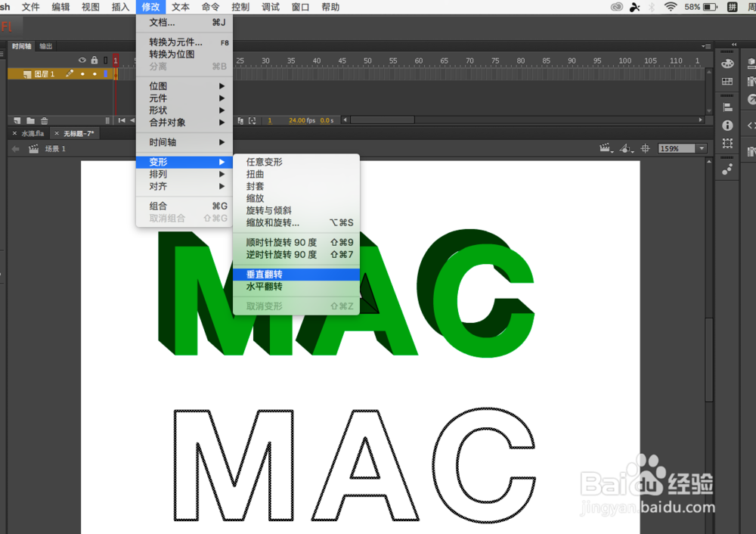This screenshot has height=534, width=756.
Task: Click the Edit Multiple Frames icon
Action: click(240, 120)
